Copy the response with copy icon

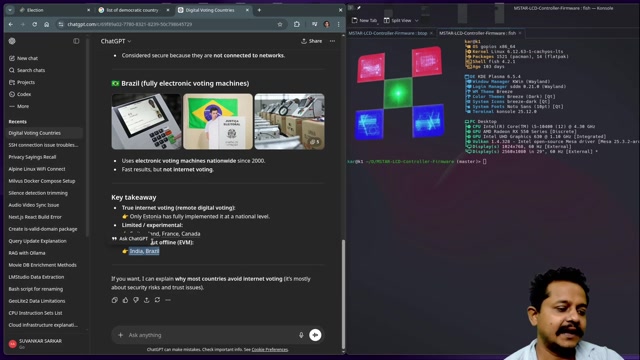click(115, 300)
